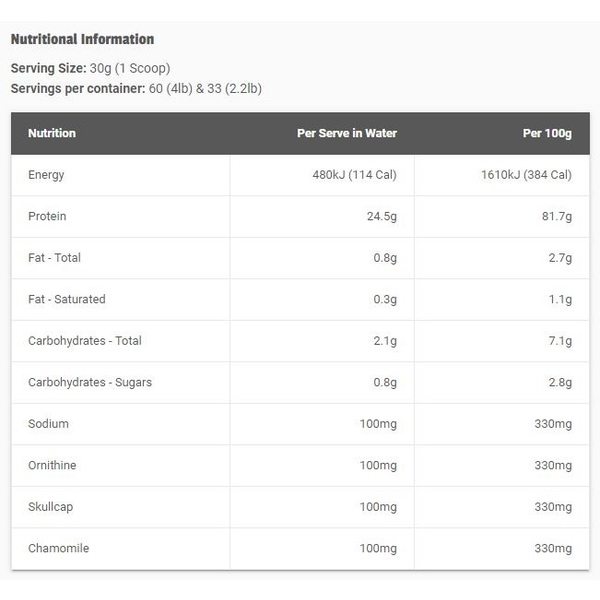Screen dimensions: 600x600
Task: Click the Per Serve in Water header
Action: 347,133
